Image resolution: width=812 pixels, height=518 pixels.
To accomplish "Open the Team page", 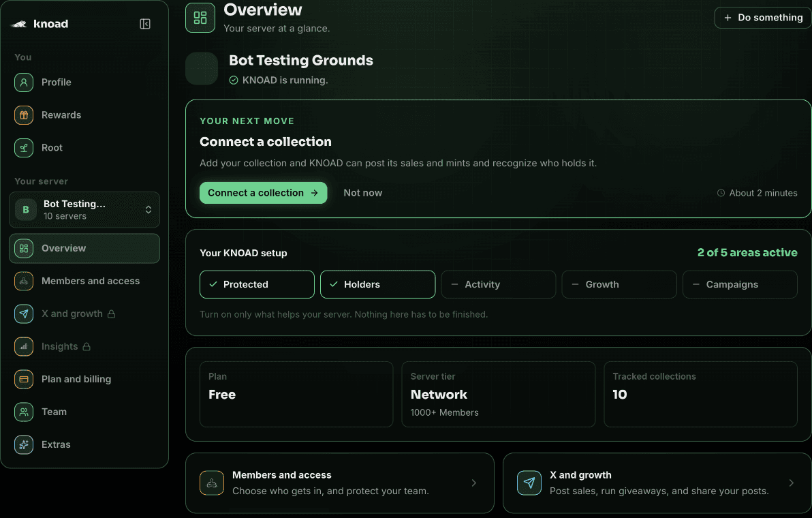I will 84,412.
